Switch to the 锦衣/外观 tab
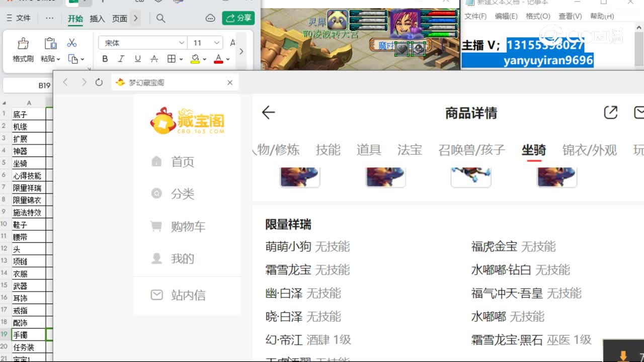 click(x=590, y=150)
